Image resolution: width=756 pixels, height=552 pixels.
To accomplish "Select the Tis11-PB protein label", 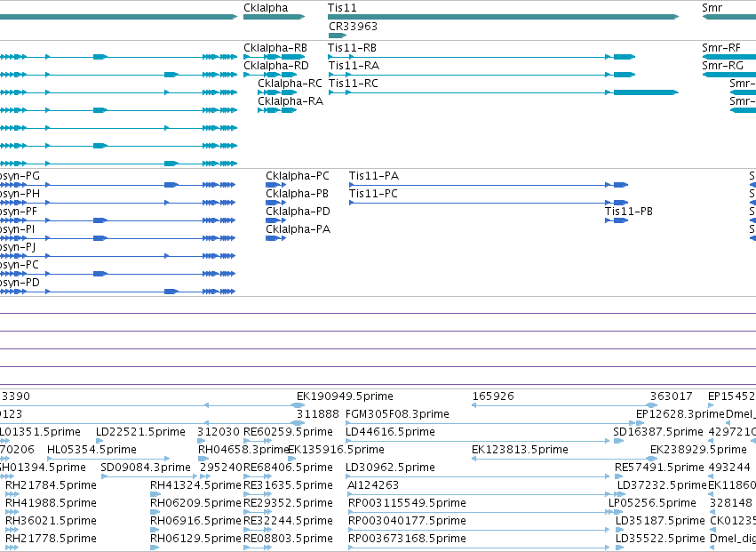I will [x=629, y=212].
